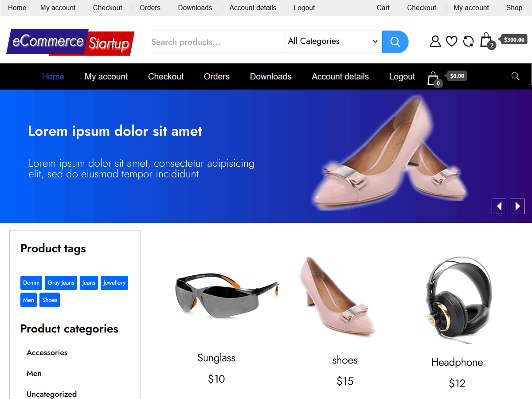Open the shopping bag showing 2 items
532x399 pixels.
coord(486,40)
